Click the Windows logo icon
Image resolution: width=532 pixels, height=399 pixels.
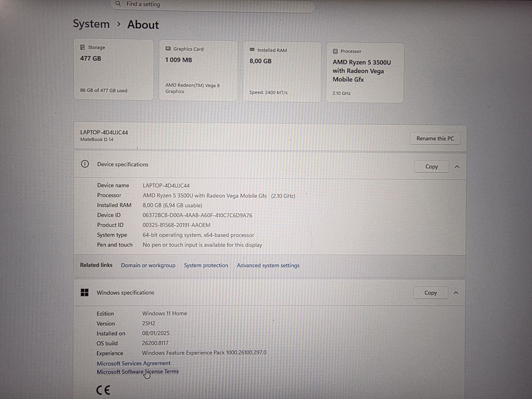84,292
